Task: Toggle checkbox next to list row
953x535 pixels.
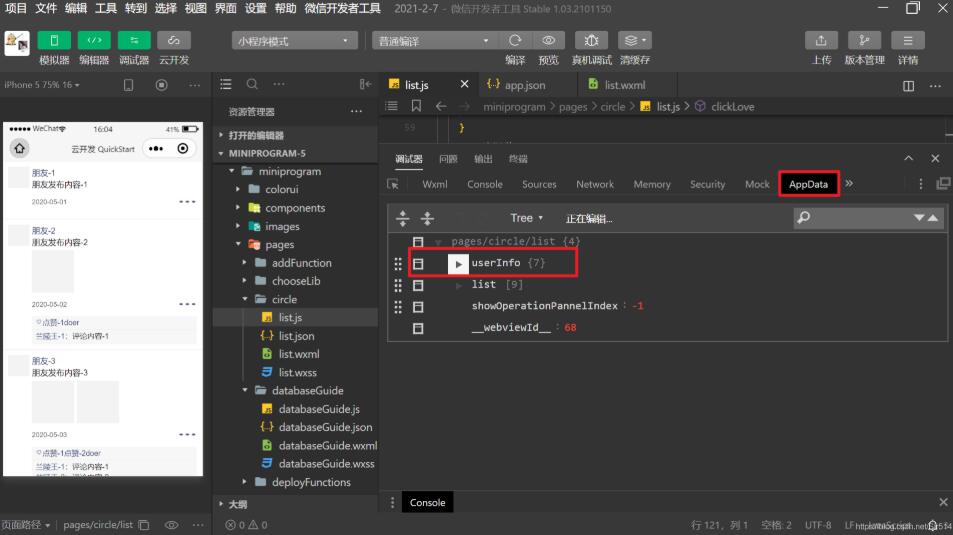Action: (418, 285)
